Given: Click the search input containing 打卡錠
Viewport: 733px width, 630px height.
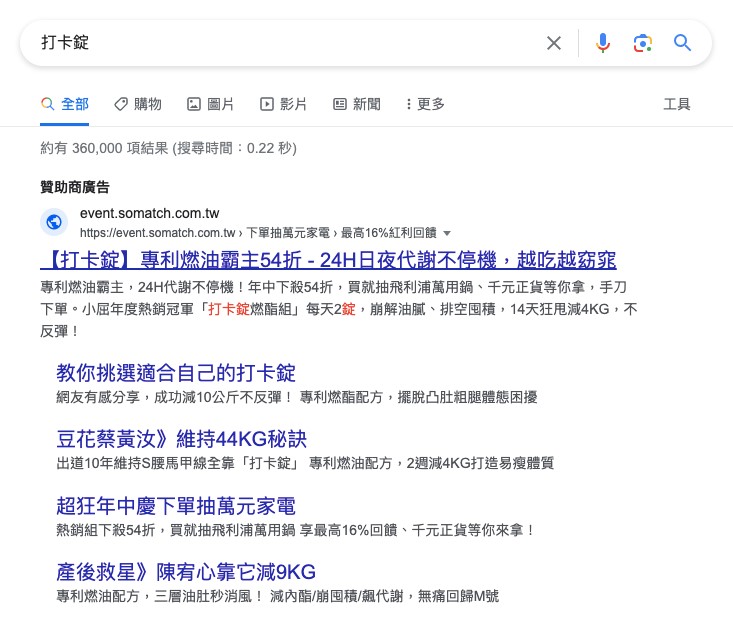Looking at the screenshot, I should [280, 43].
